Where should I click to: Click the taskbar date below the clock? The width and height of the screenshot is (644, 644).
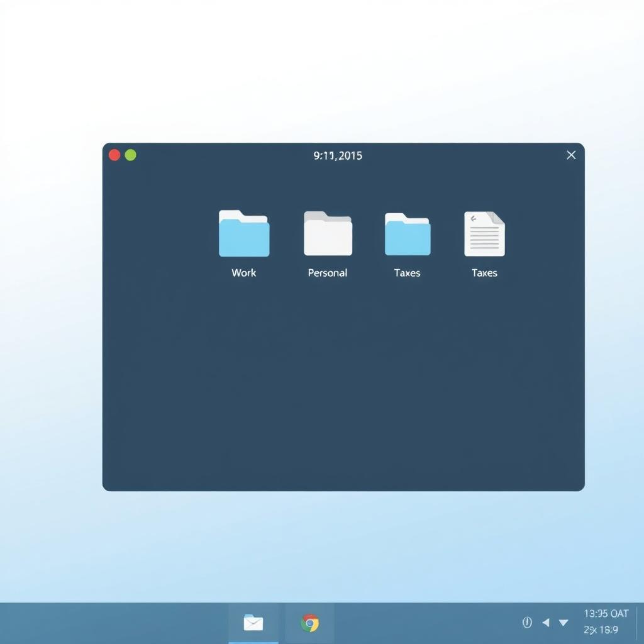[x=601, y=630]
